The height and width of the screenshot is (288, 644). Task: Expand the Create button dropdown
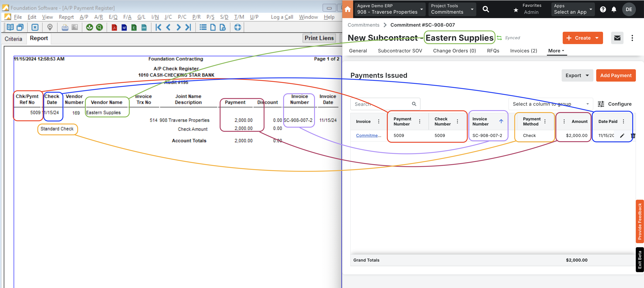(x=597, y=38)
